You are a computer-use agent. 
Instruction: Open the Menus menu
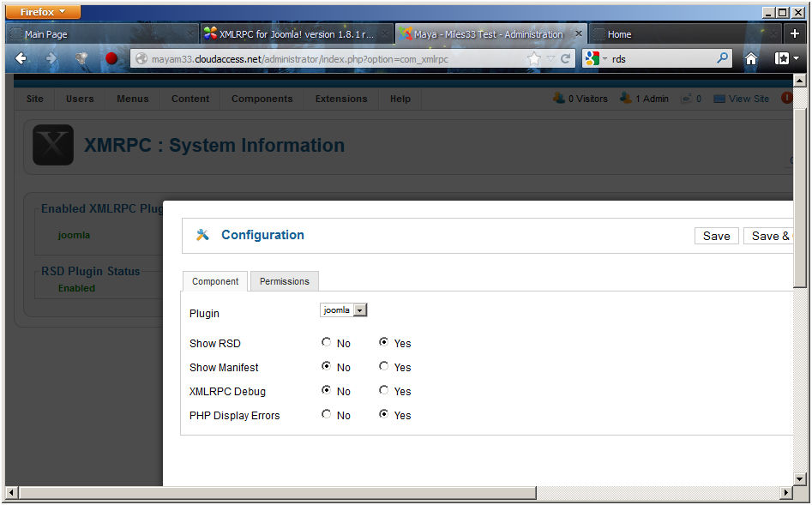pos(133,99)
